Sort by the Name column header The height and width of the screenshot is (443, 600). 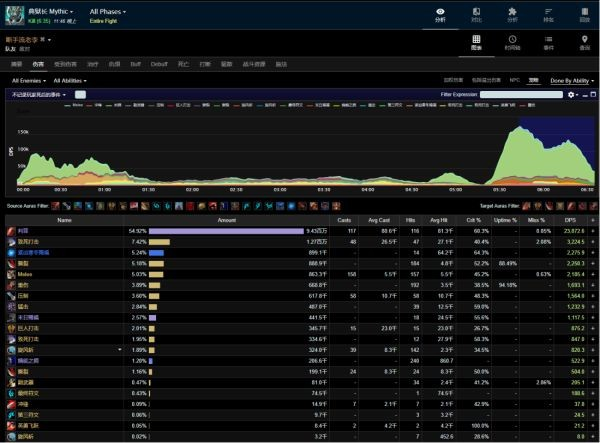[x=64, y=220]
